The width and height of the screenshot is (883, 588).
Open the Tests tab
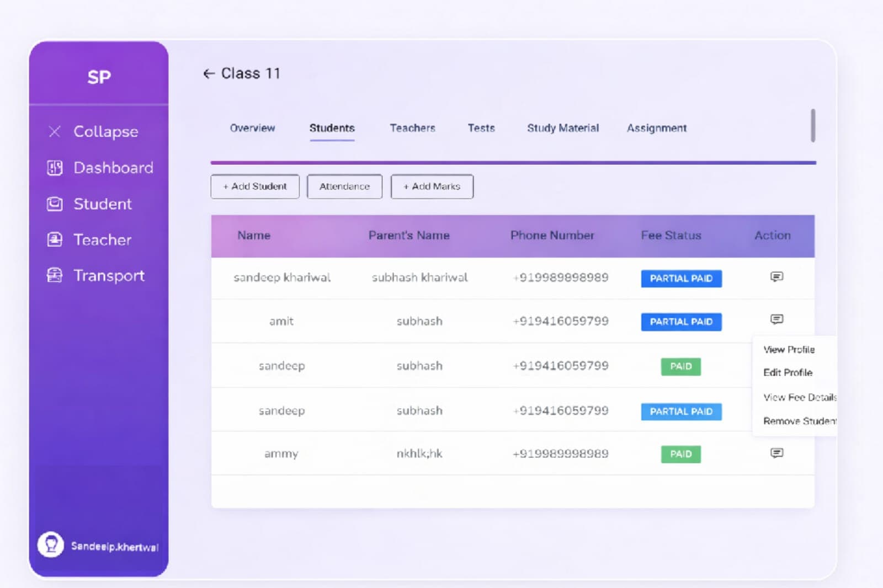(x=481, y=128)
